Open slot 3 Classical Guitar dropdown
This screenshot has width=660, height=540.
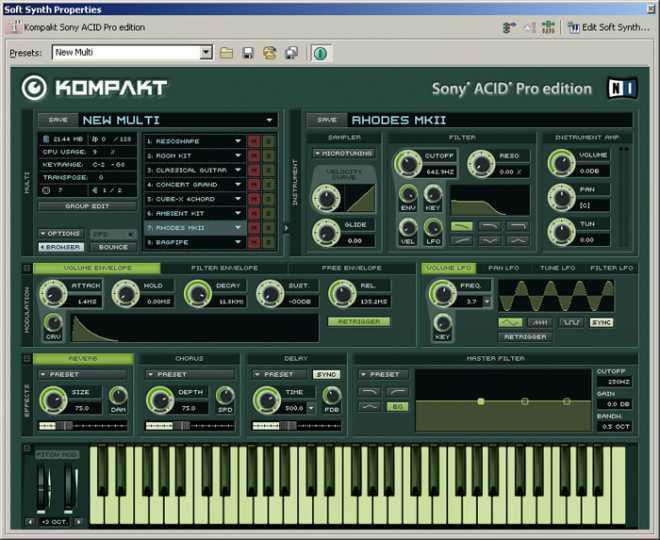[238, 170]
